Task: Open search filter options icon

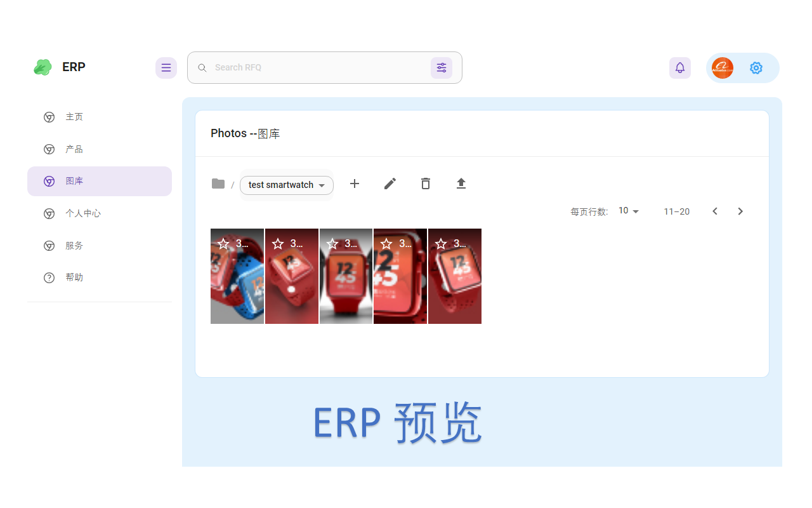Action: click(442, 67)
